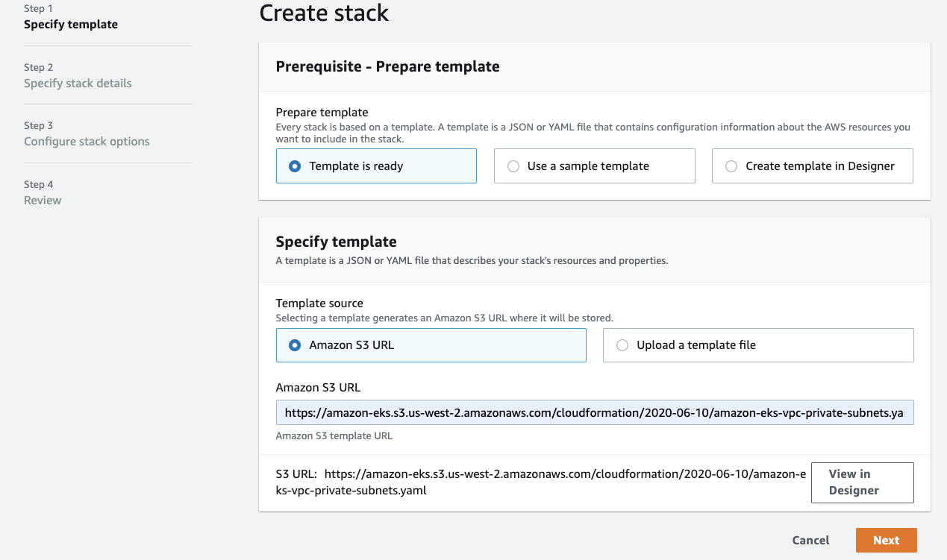
Task: Select "Amazon S3 URL" template source
Action: [431, 345]
